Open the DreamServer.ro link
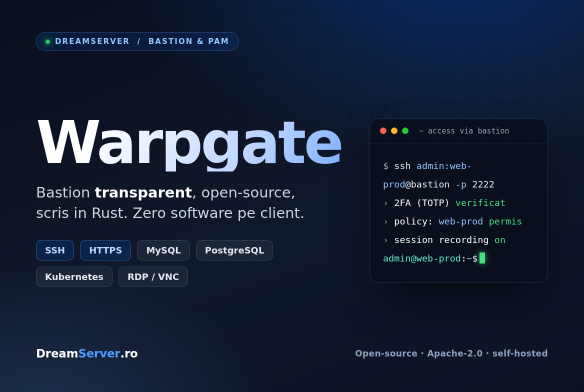This screenshot has height=392, width=584. (x=87, y=353)
